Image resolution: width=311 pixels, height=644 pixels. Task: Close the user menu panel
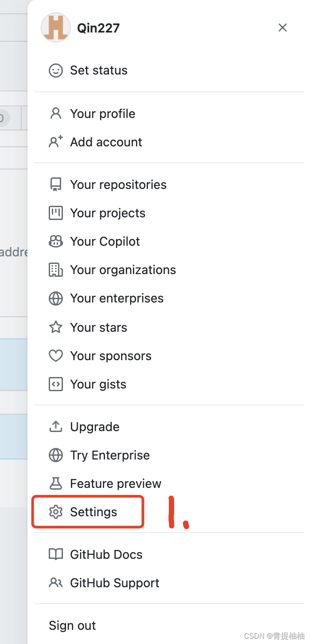[x=283, y=27]
